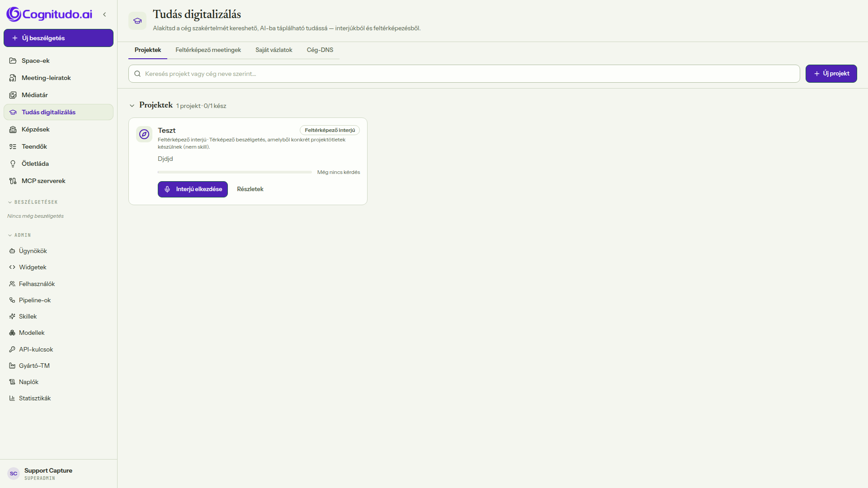Screen dimensions: 868x488
Task: Switch to the Cég-DNS tab
Action: click(320, 50)
